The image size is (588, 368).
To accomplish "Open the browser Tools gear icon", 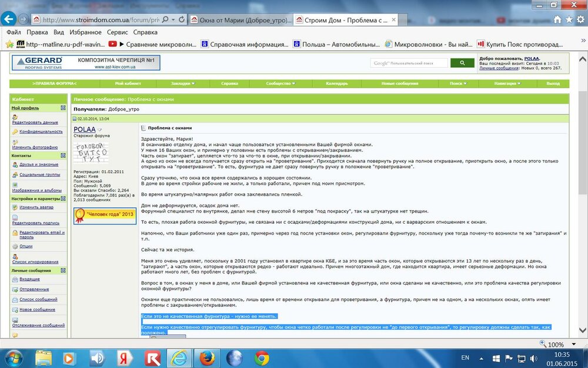I will pos(580,19).
